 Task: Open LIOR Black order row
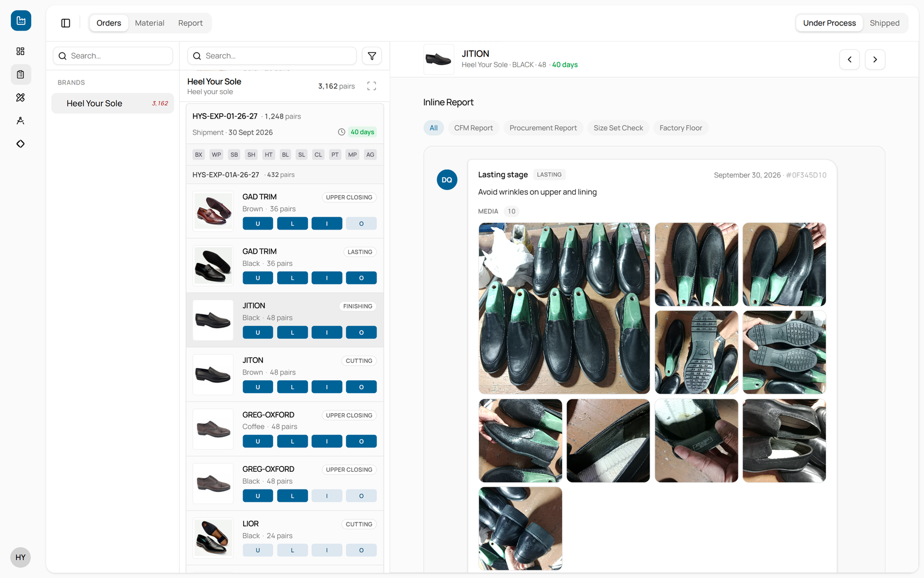point(285,538)
